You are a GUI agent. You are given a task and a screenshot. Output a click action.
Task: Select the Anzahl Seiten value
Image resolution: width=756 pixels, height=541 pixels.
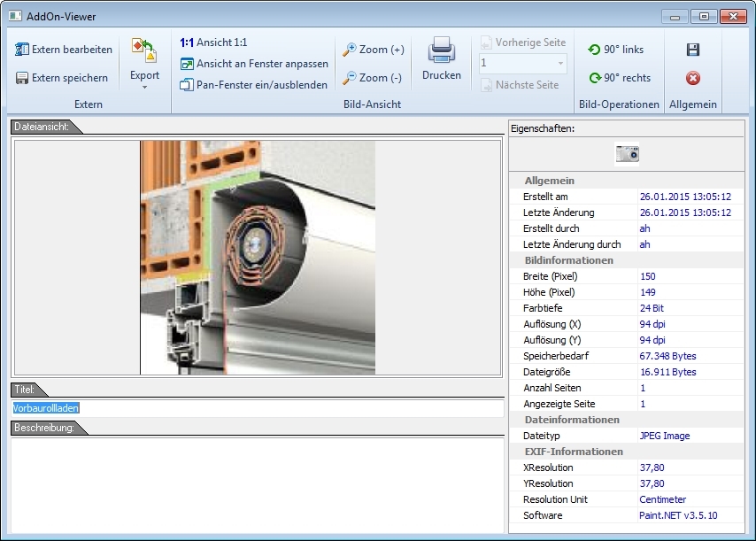tap(643, 388)
